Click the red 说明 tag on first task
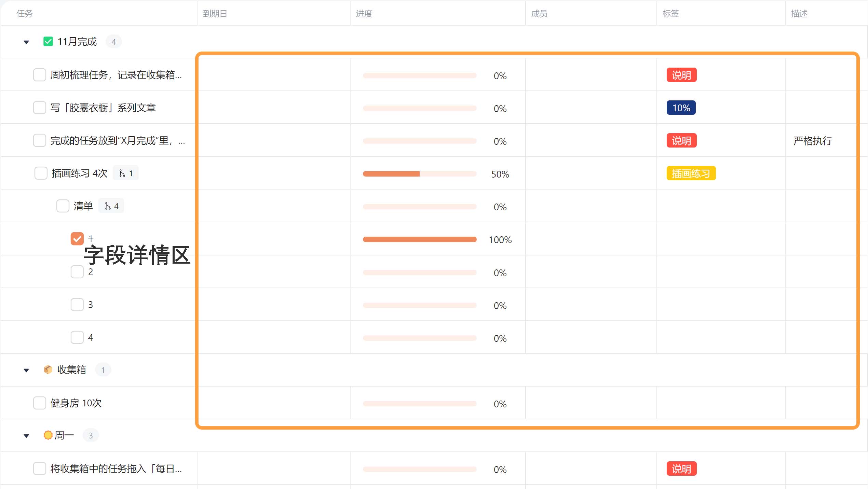 [x=681, y=75]
